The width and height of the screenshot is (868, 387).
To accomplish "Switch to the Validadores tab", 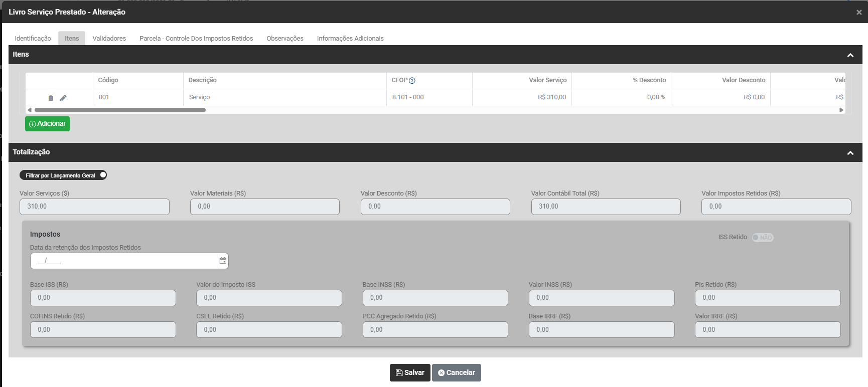I will pos(109,39).
